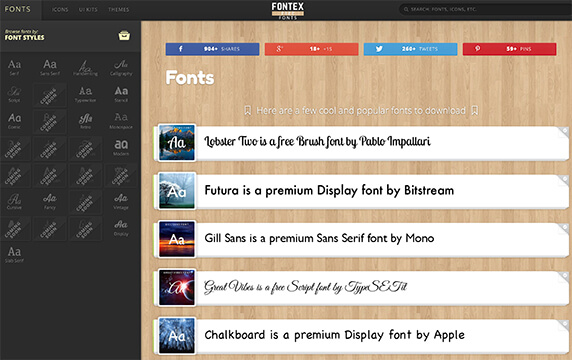Pick the Stencil font style
572x360 pixels.
pyautogui.click(x=121, y=94)
